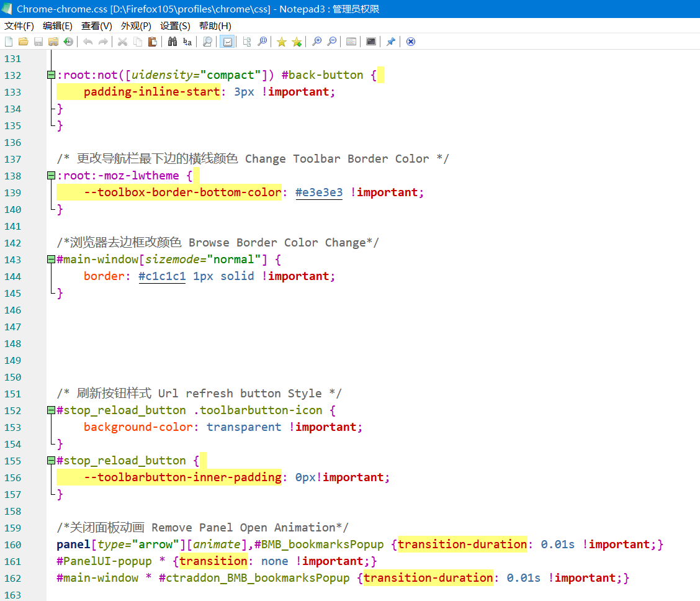Click line number 146 in margin
This screenshot has height=601, width=700.
point(12,310)
